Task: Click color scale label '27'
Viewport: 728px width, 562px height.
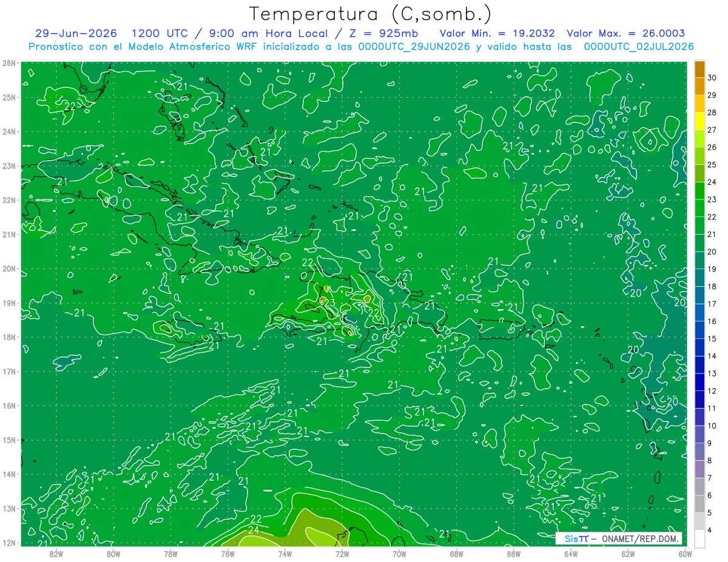Action: point(712,130)
